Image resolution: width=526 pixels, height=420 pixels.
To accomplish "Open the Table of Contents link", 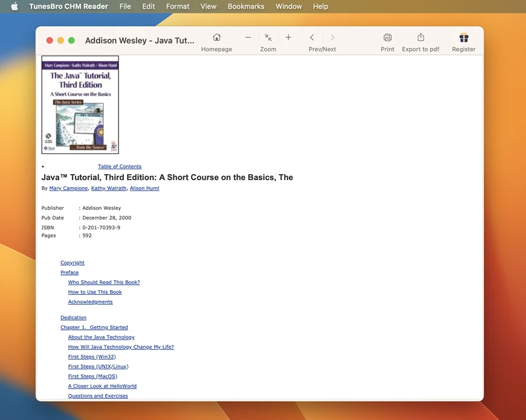I will click(x=119, y=166).
